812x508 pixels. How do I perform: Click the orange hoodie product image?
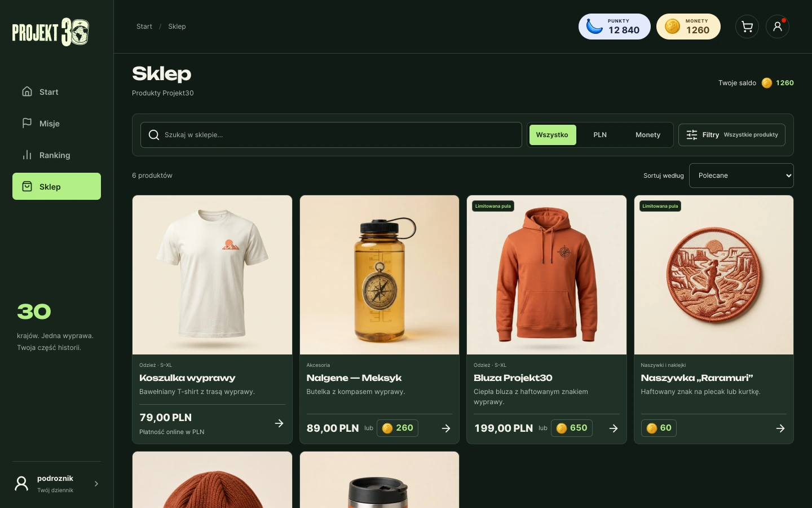[546, 275]
